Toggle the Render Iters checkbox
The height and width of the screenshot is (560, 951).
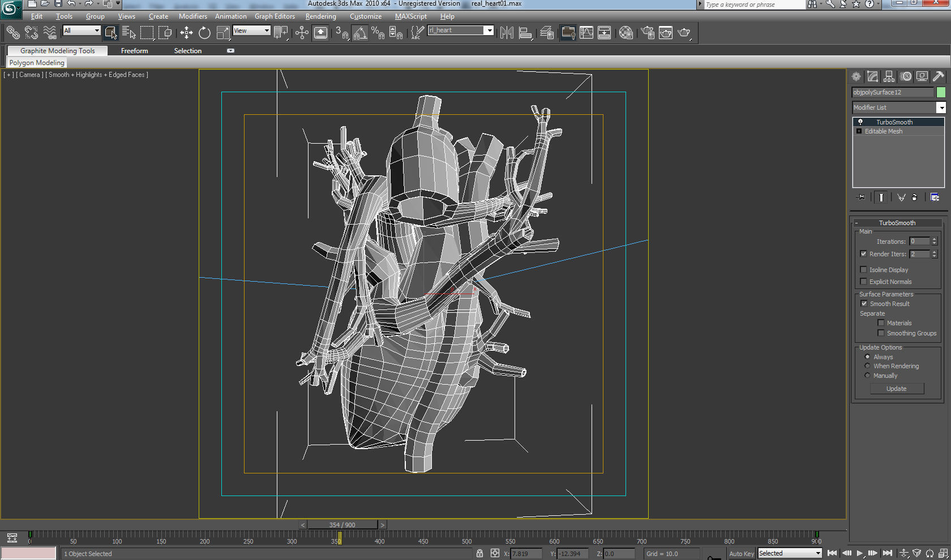point(863,254)
